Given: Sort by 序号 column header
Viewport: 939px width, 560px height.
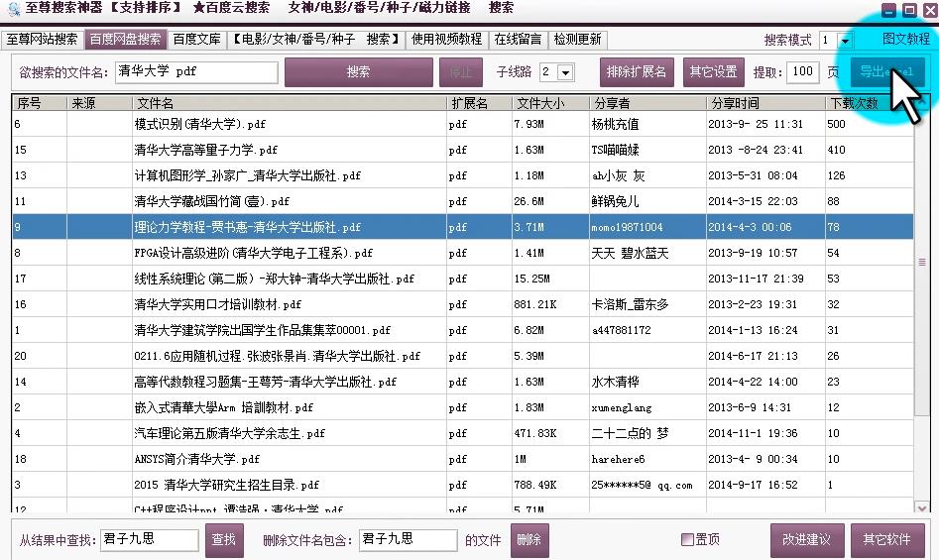Looking at the screenshot, I should point(40,103).
